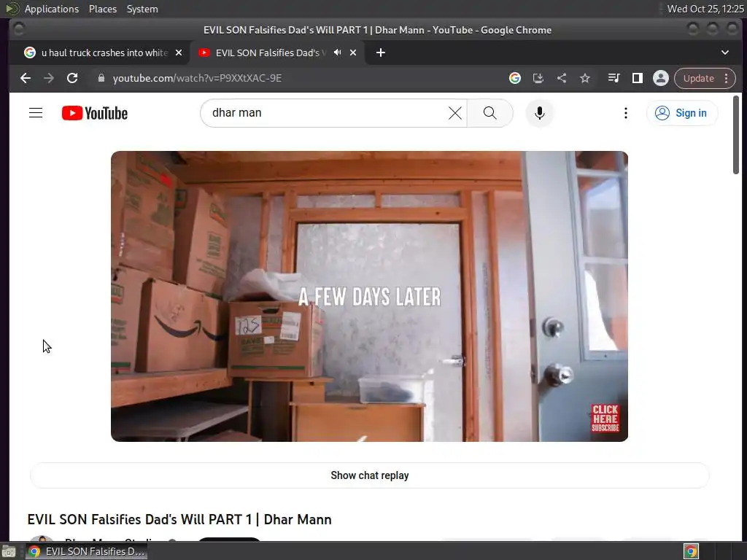Open the media controls toolbar icon
This screenshot has width=747, height=560.
pos(614,78)
